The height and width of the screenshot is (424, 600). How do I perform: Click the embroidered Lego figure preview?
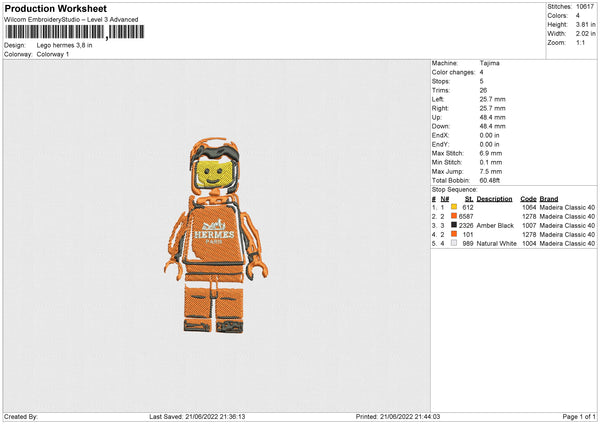[215, 236]
